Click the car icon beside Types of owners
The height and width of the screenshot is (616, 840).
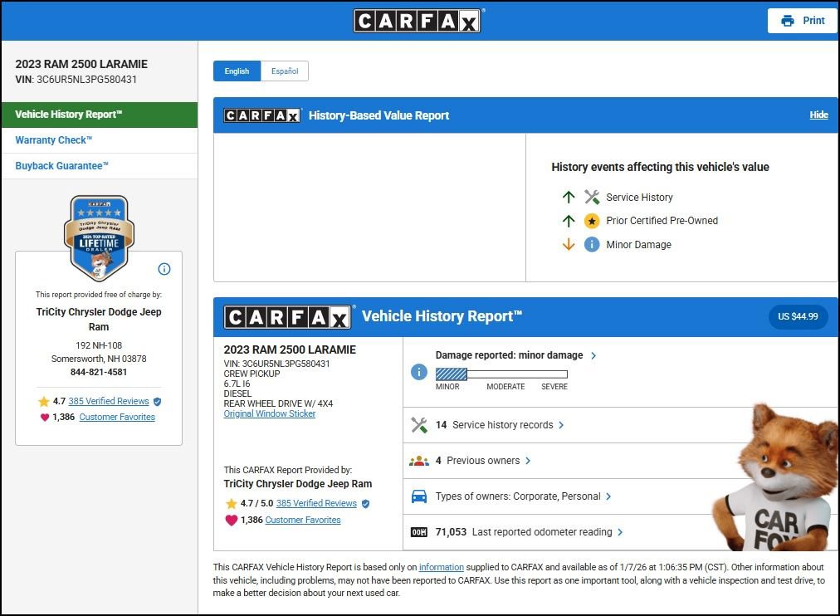coord(419,496)
